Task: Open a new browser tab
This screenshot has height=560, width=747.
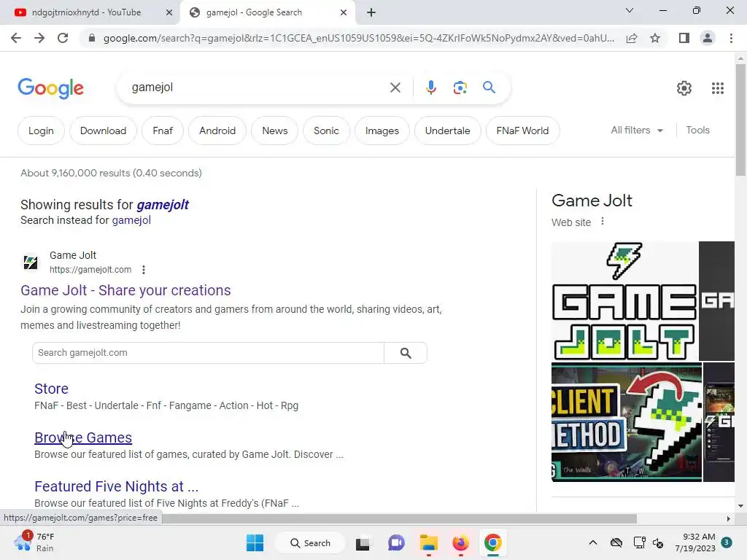Action: click(371, 12)
